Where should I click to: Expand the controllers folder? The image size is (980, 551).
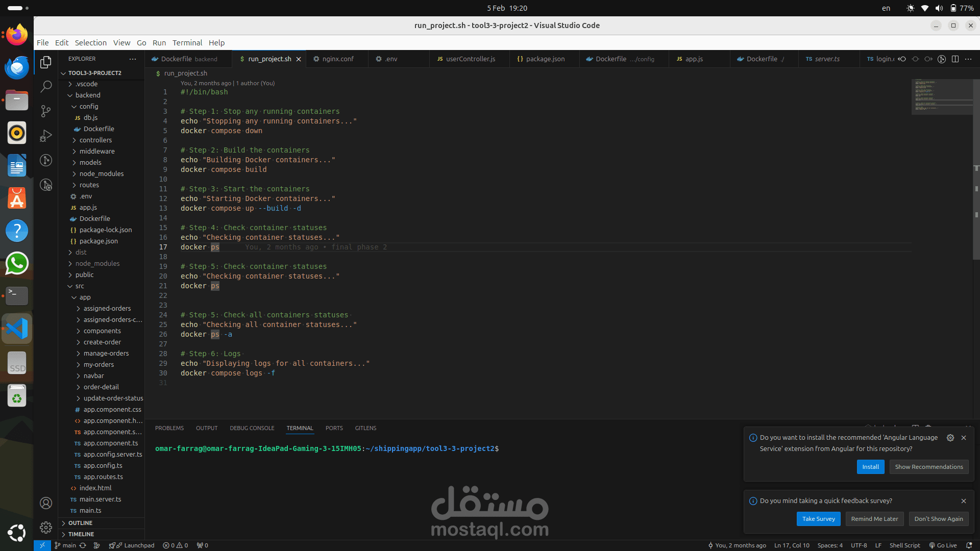click(x=95, y=140)
